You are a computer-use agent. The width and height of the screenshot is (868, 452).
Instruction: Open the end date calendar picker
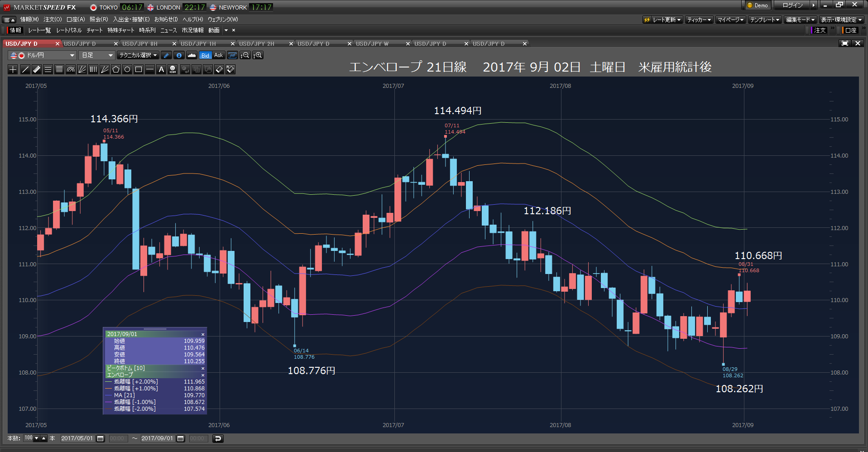pos(181,438)
